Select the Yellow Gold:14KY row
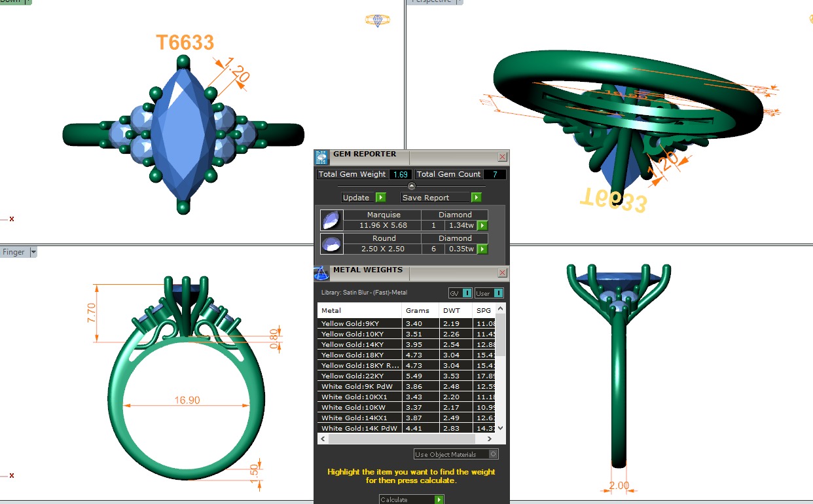Viewport: 813px width, 504px height. tap(359, 344)
